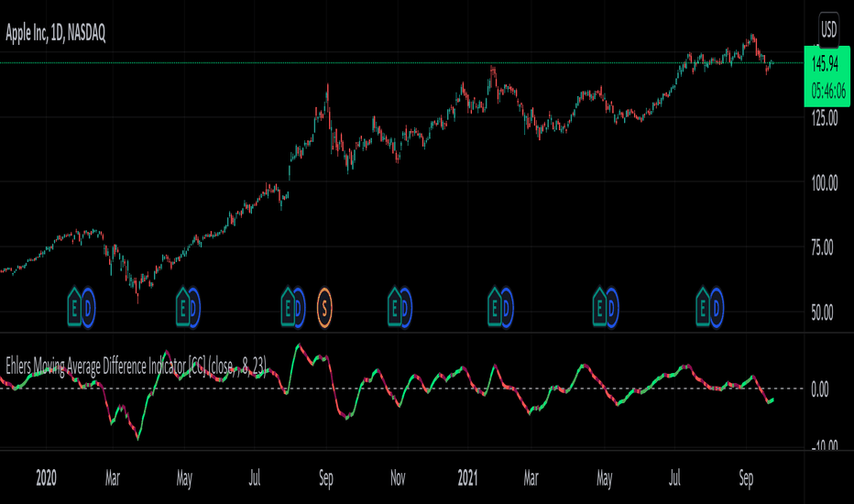Click the 0.00 indicator axis label
This screenshot has height=504, width=854.
[x=820, y=389]
